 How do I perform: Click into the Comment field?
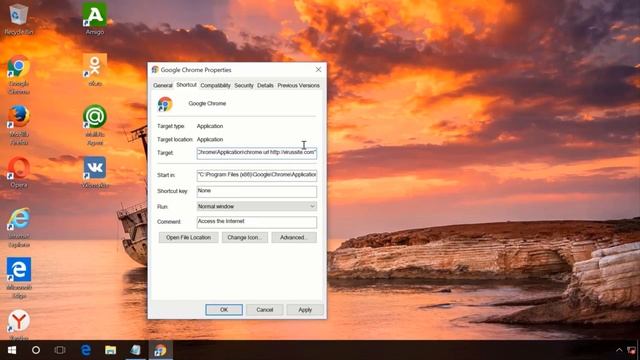point(257,222)
